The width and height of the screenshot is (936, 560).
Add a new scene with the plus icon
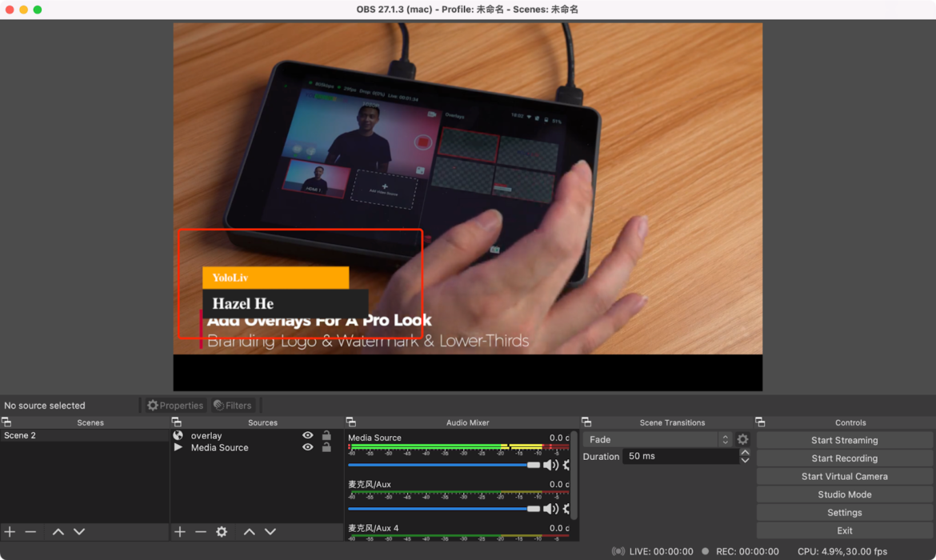10,531
